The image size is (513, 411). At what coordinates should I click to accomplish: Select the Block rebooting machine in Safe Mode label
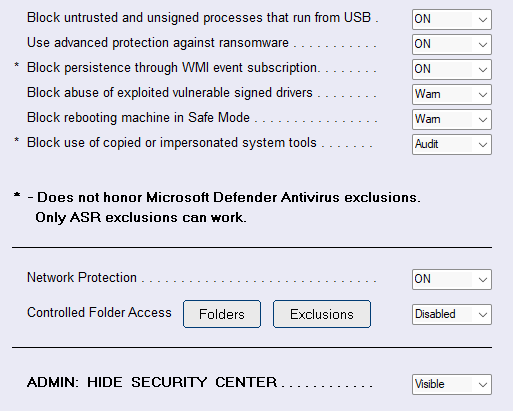click(138, 118)
